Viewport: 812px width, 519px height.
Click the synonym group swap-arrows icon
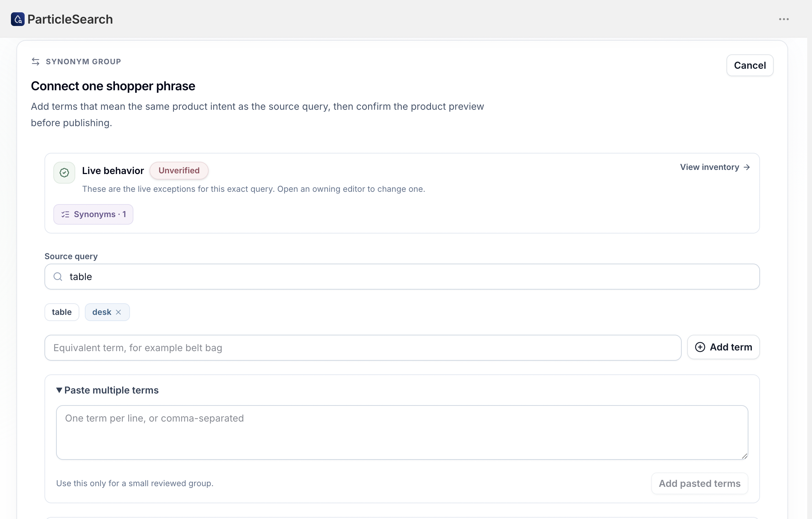click(x=36, y=62)
